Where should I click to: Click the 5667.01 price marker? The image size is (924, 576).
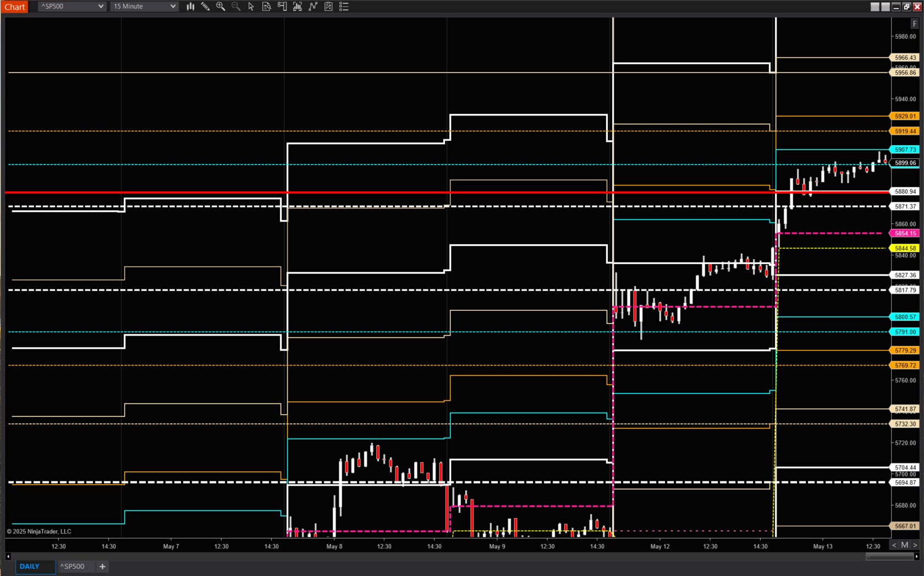[905, 526]
